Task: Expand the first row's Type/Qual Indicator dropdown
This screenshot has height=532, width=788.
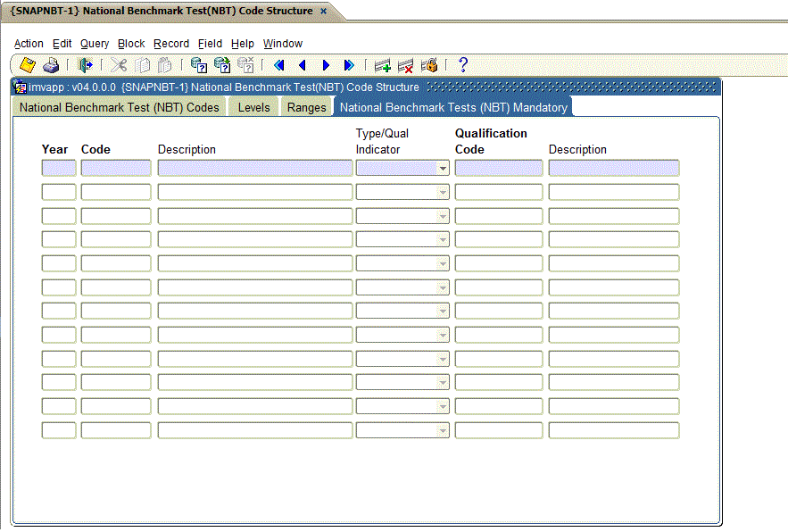Action: (443, 168)
